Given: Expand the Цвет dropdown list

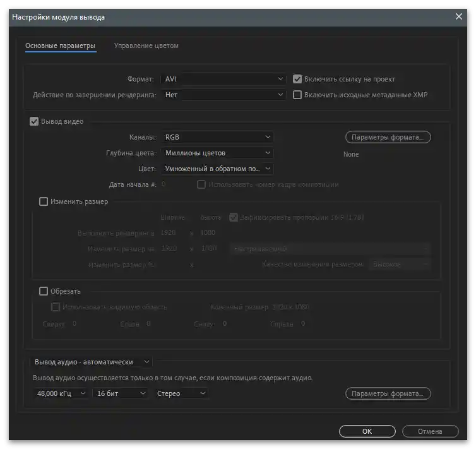Looking at the screenshot, I should click(x=217, y=169).
